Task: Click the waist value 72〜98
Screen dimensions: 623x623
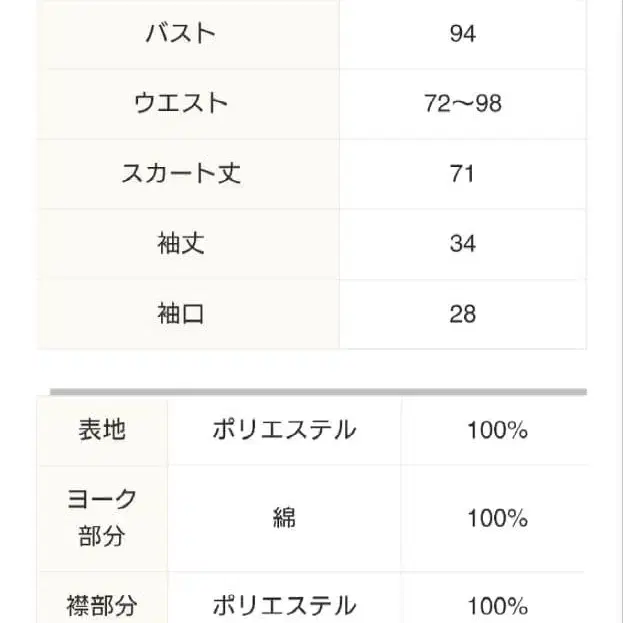Action: pos(462,104)
